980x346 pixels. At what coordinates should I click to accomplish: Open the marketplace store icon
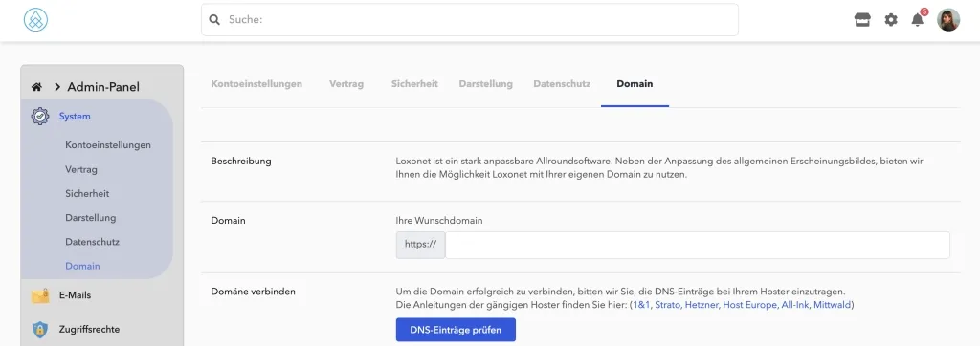click(862, 20)
